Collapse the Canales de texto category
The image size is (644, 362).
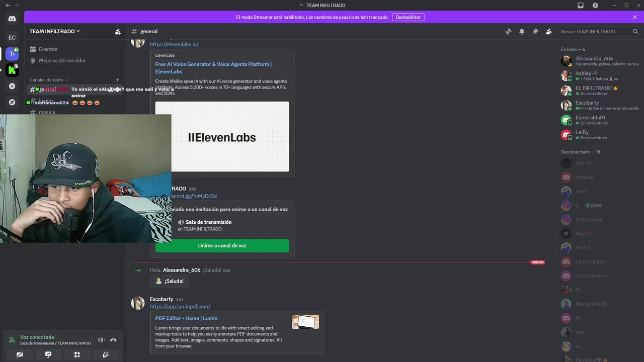[x=49, y=79]
